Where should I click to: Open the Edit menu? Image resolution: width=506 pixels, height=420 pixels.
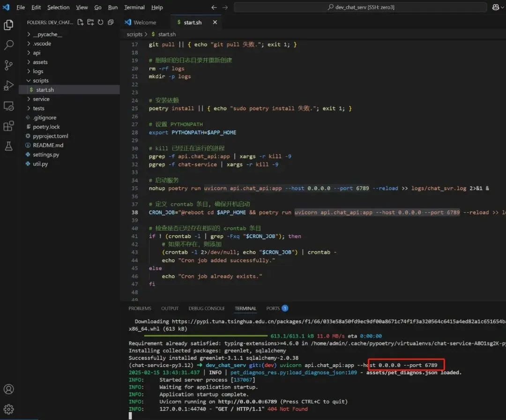[36, 7]
